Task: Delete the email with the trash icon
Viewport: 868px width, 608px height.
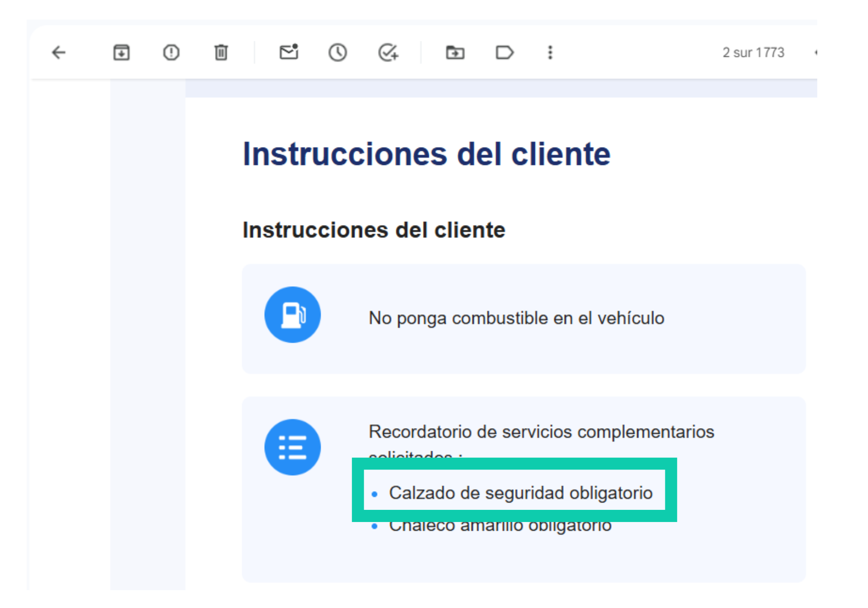Action: pyautogui.click(x=221, y=53)
